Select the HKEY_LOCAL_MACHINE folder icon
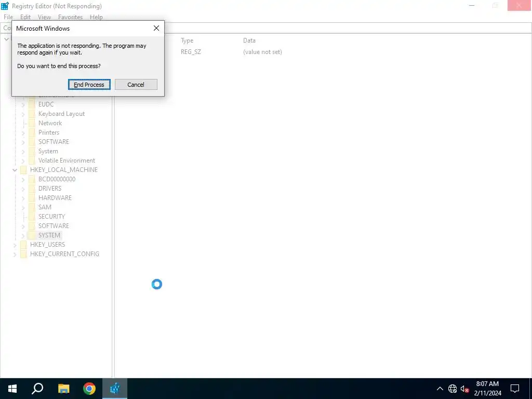The width and height of the screenshot is (532, 399). [x=23, y=170]
